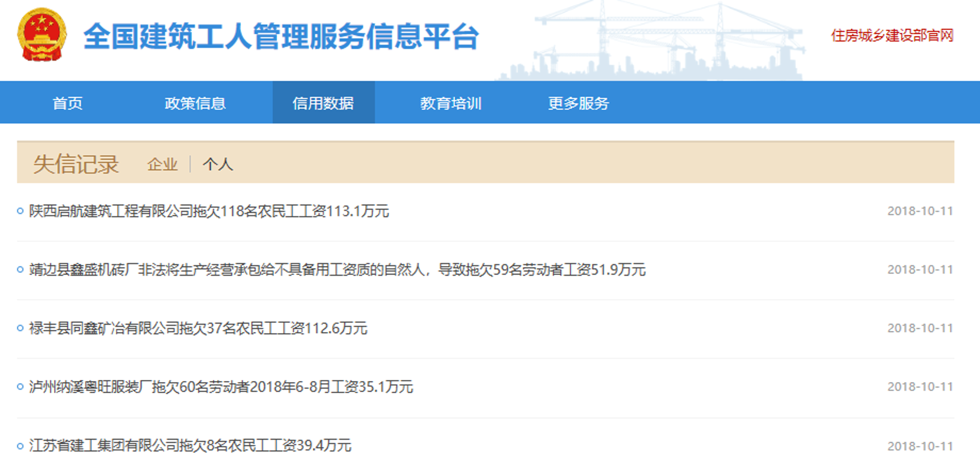The width and height of the screenshot is (980, 476).
Task: Click the national emblem logo
Action: 42,35
